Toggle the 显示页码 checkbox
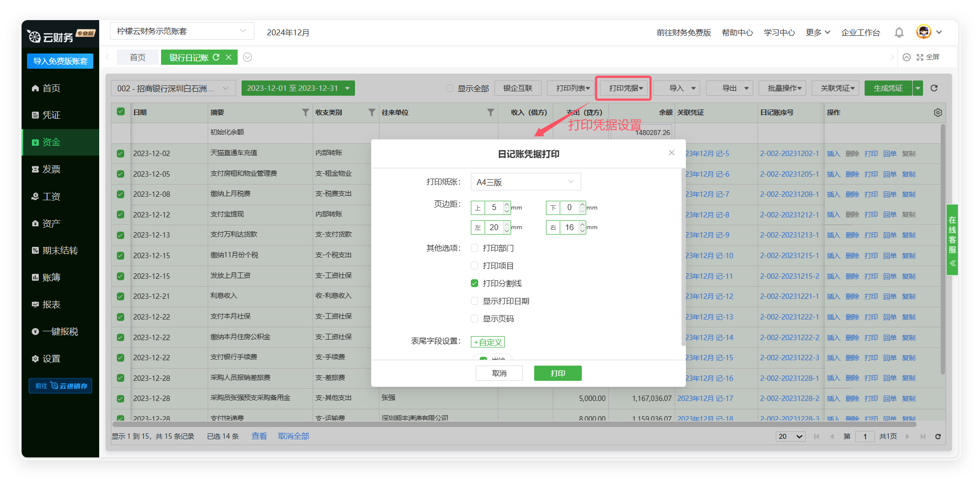Viewport: 980px width, 479px height. click(x=475, y=319)
